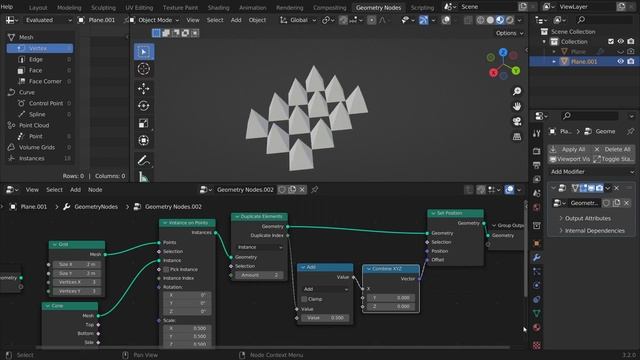The width and height of the screenshot is (640, 360).
Task: Select wireframe viewport shading
Action: (x=480, y=20)
